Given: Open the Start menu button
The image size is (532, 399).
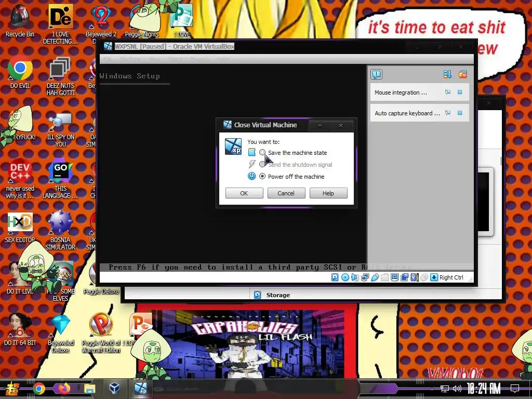Looking at the screenshot, I should point(12,389).
